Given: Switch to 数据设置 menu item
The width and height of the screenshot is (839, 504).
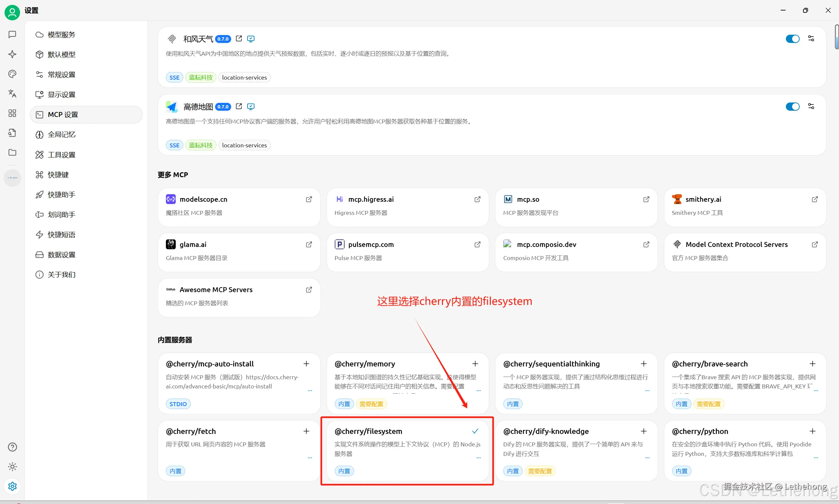Looking at the screenshot, I should [x=61, y=254].
